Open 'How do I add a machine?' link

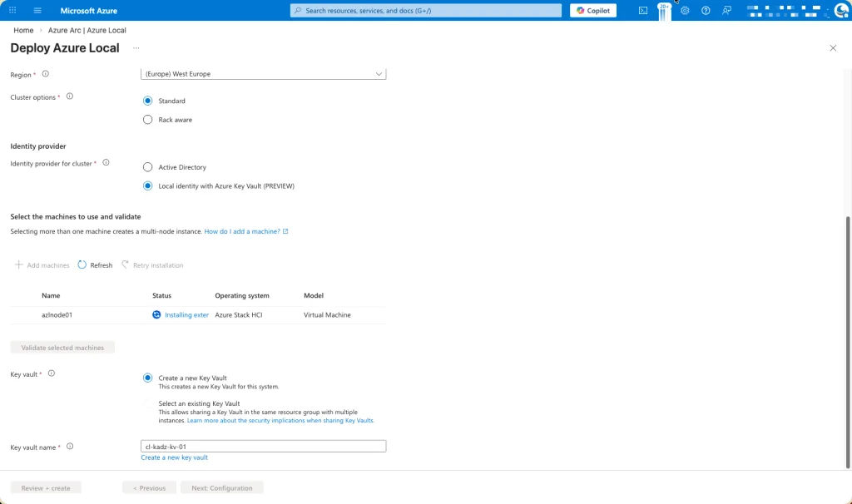pos(245,231)
